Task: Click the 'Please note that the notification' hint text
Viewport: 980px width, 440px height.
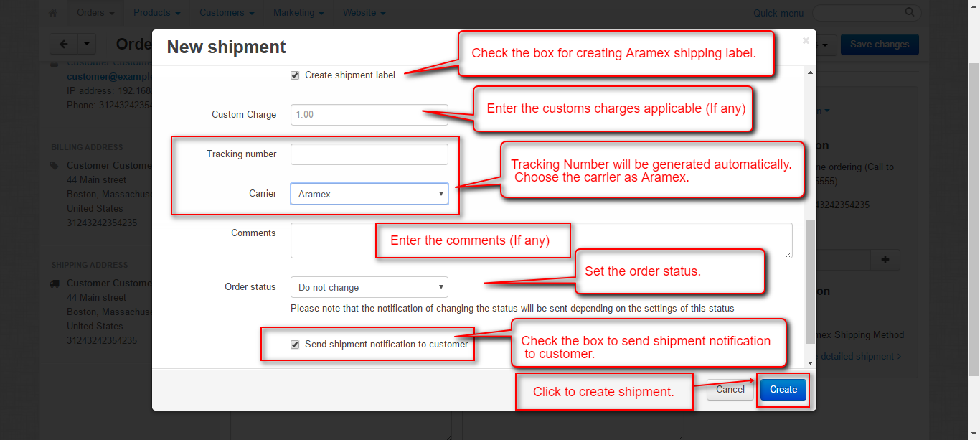Action: click(512, 309)
